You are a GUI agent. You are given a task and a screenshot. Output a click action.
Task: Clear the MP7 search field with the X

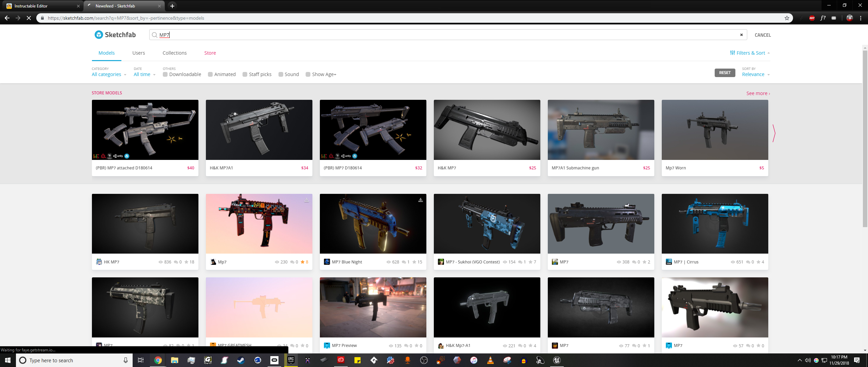coord(741,35)
